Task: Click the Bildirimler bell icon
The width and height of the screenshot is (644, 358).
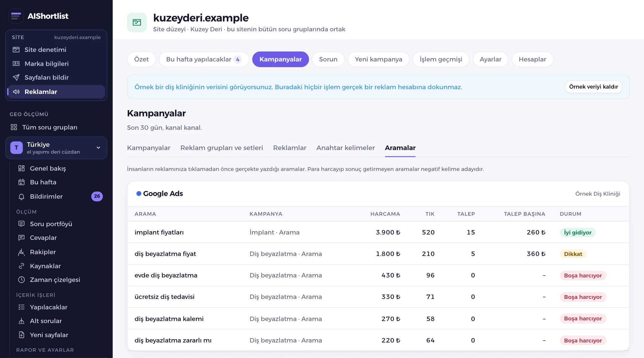Action: pos(21,196)
